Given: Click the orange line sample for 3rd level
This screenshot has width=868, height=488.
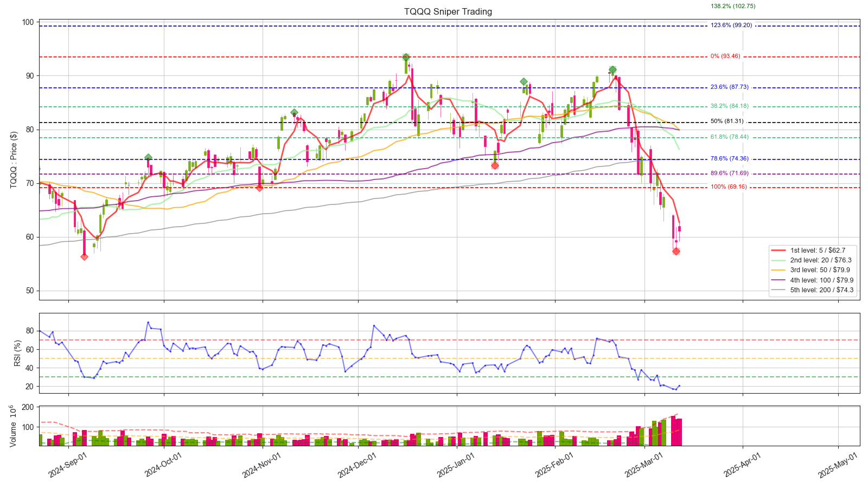Looking at the screenshot, I should [778, 270].
